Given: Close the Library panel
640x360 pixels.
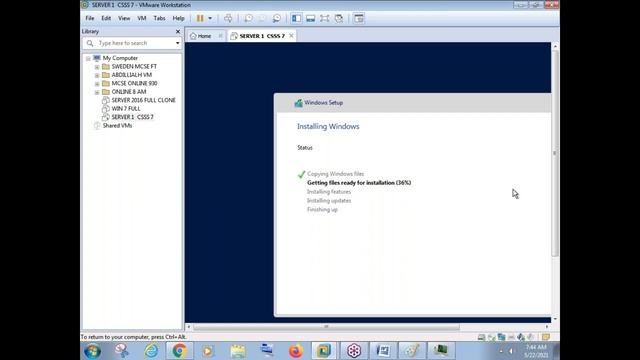Looking at the screenshot, I should coord(178,31).
